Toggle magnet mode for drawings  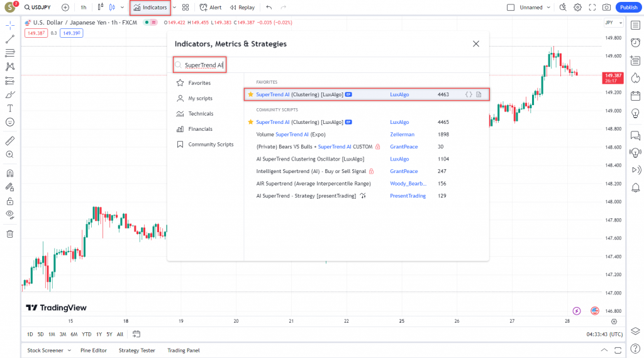(x=10, y=173)
